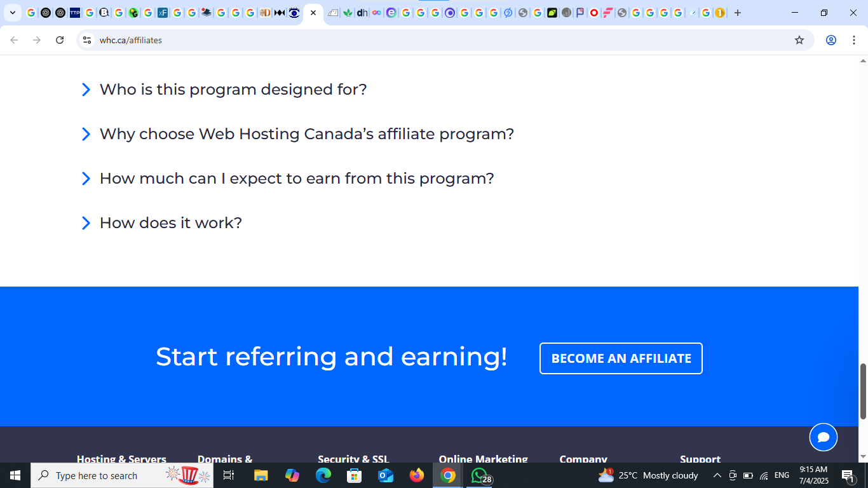
Task: Show hidden system tray icons chevron
Action: point(717,475)
